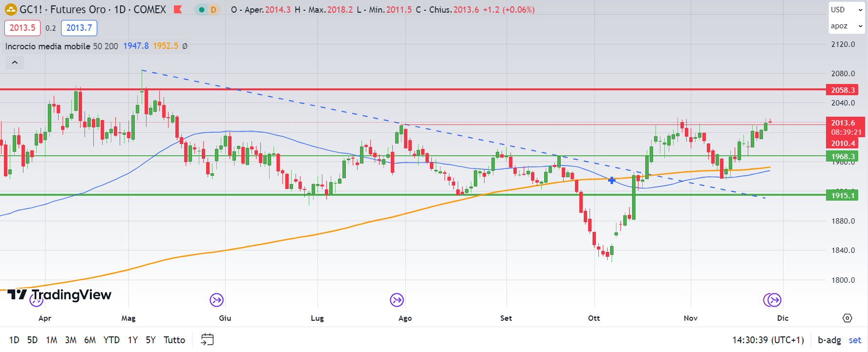Image resolution: width=868 pixels, height=352 pixels.
Task: Click the orange D delayed-data badge
Action: (213, 9)
